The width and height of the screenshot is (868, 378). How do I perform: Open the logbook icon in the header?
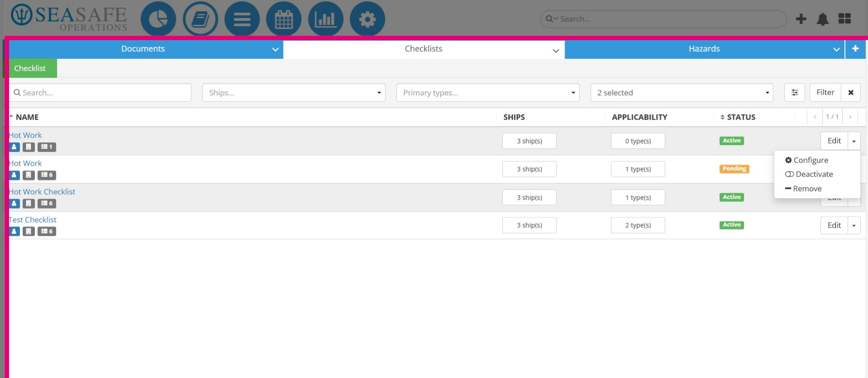pyautogui.click(x=200, y=19)
